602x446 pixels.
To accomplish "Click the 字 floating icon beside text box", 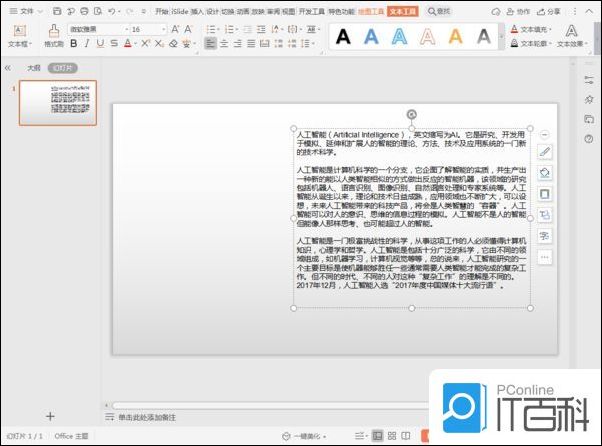I will (544, 236).
